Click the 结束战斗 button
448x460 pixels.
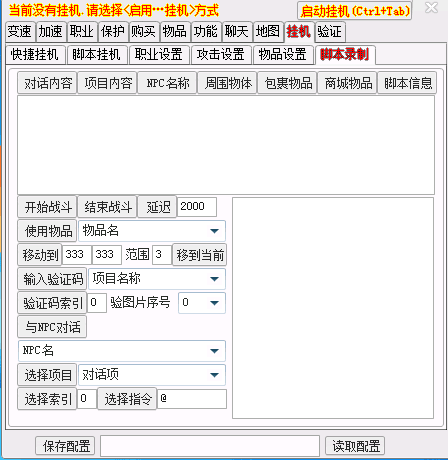(x=107, y=207)
